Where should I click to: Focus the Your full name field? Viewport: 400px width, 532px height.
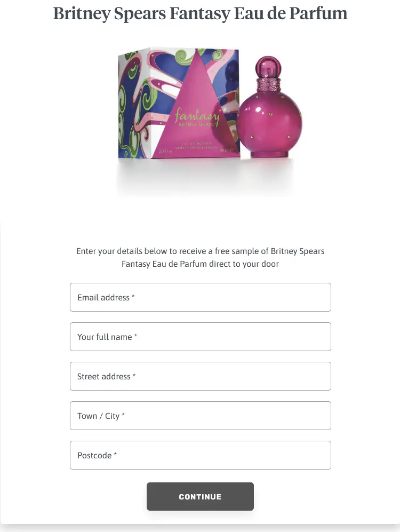[201, 337]
